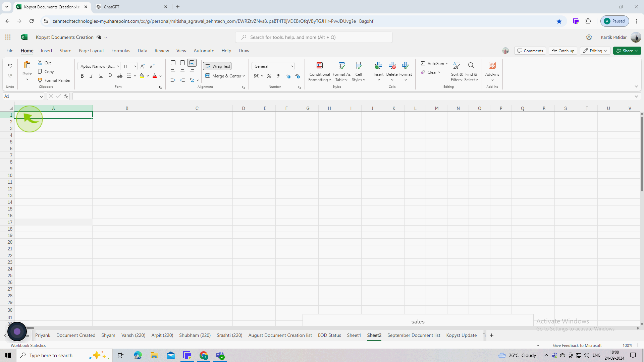Switch to September Document list sheet

pyautogui.click(x=414, y=335)
